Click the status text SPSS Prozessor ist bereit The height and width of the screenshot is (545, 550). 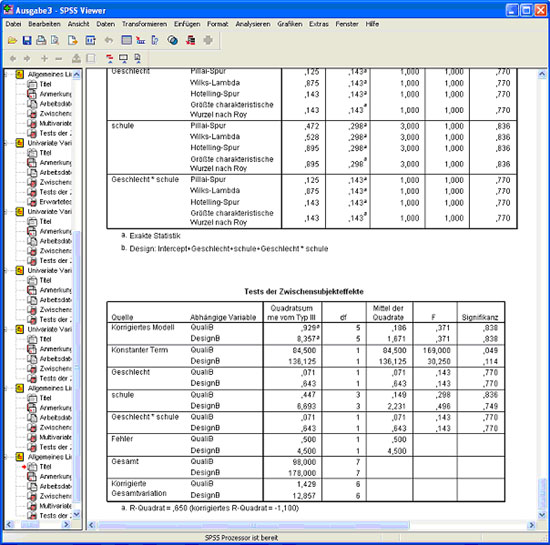tap(241, 538)
